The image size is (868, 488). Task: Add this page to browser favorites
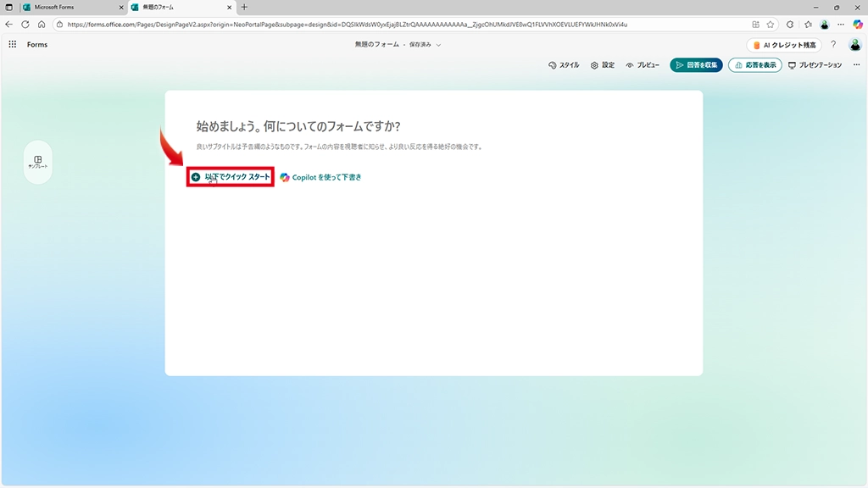click(x=771, y=25)
